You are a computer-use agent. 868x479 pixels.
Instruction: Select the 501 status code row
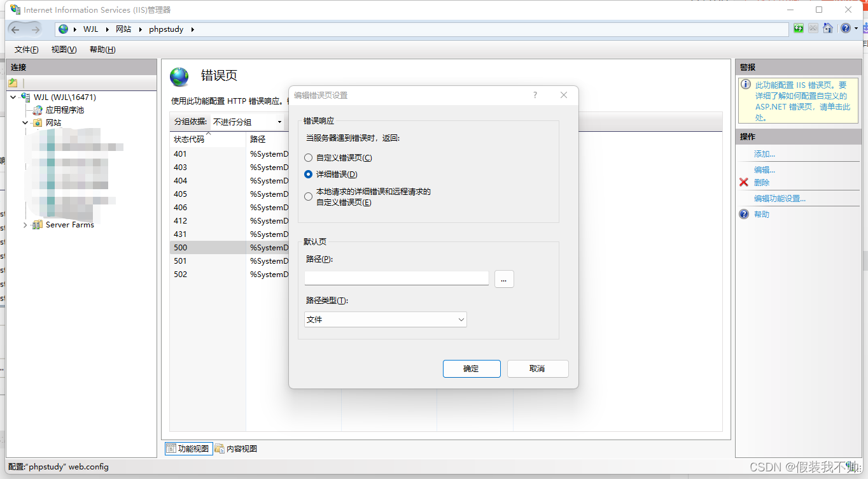point(229,261)
